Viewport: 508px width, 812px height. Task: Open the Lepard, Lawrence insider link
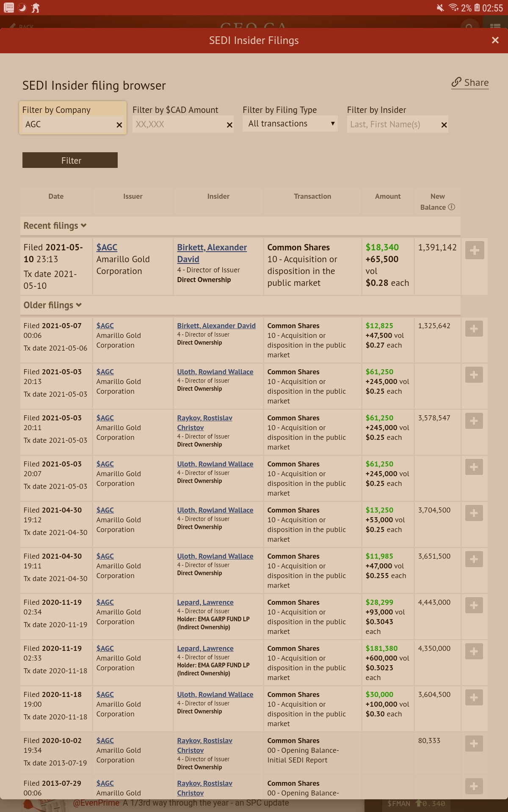coord(205,602)
